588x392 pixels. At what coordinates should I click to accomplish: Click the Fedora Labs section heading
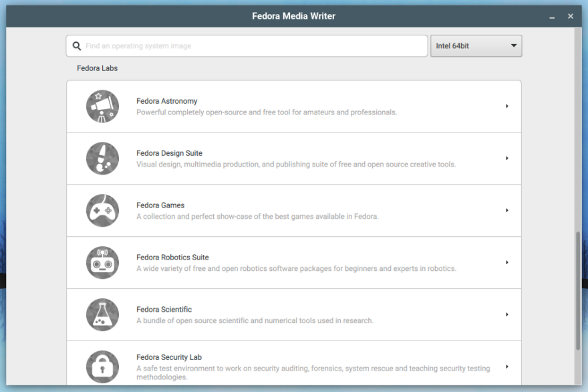tap(97, 68)
